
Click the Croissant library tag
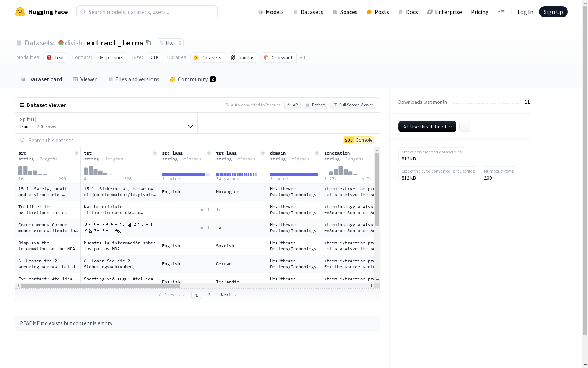278,57
